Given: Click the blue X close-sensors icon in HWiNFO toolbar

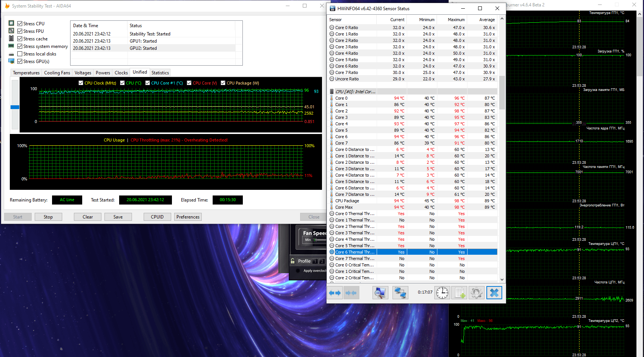Looking at the screenshot, I should pos(494,293).
